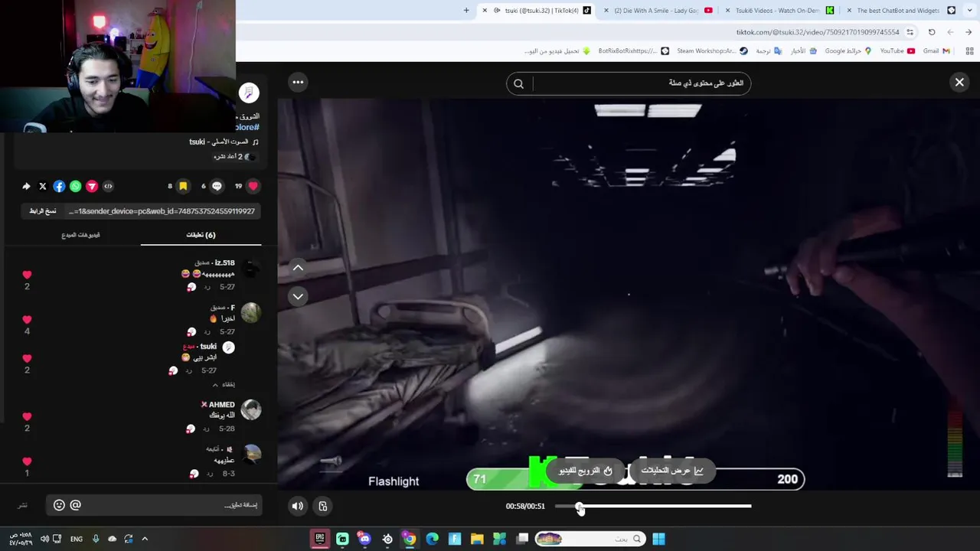The width and height of the screenshot is (980, 551).
Task: Open Discord from the taskbar
Action: 364,539
